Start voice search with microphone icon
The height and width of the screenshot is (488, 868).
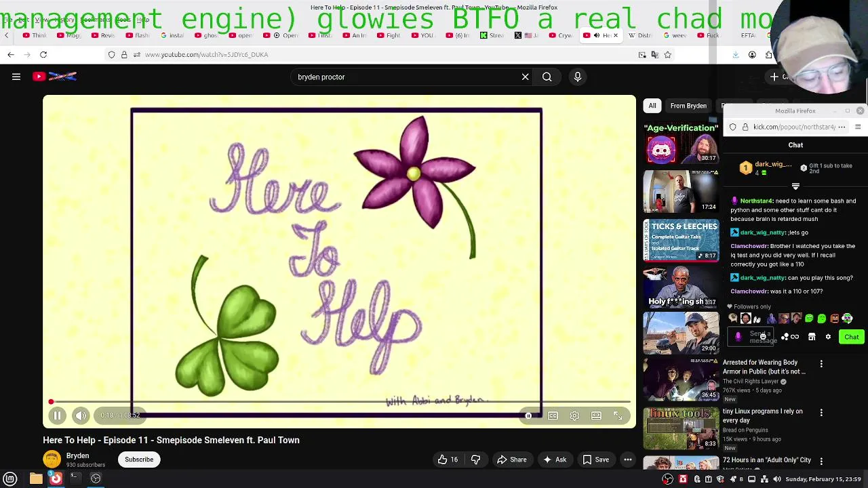(578, 77)
